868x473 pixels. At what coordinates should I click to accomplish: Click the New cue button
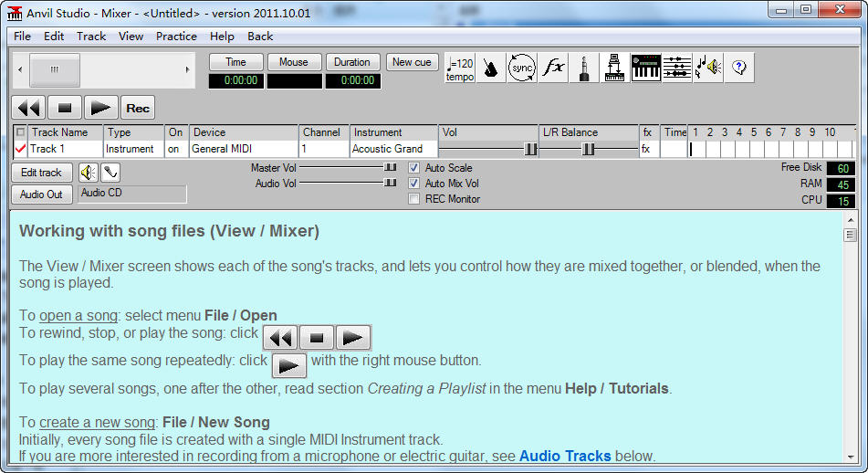[x=412, y=62]
